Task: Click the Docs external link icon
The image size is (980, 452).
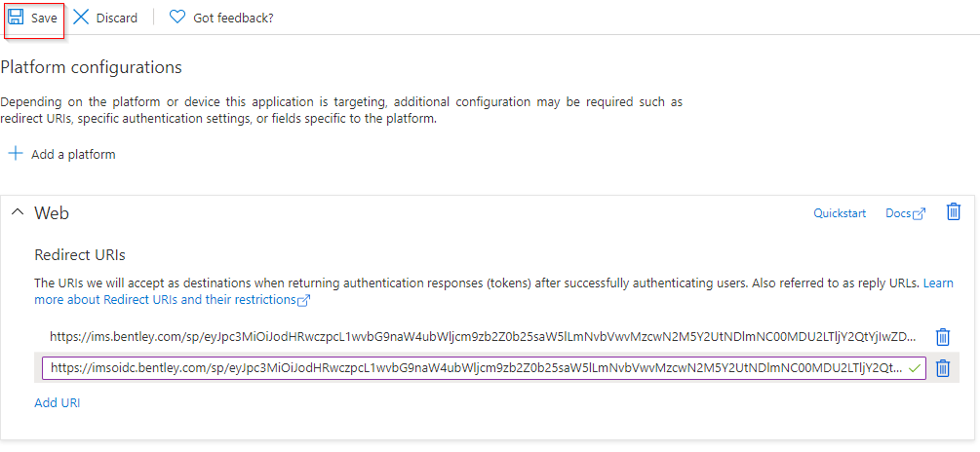Action: (x=919, y=214)
